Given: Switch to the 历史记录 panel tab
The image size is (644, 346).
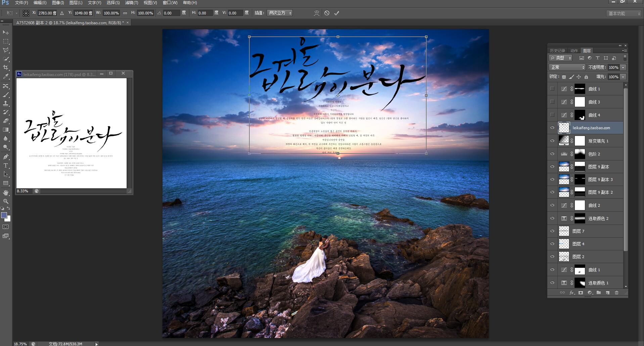Looking at the screenshot, I should 558,50.
